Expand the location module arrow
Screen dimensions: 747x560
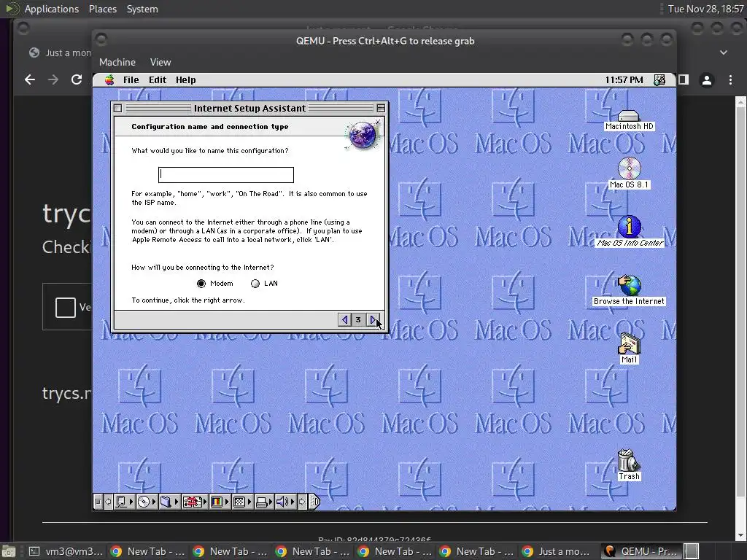pos(205,502)
